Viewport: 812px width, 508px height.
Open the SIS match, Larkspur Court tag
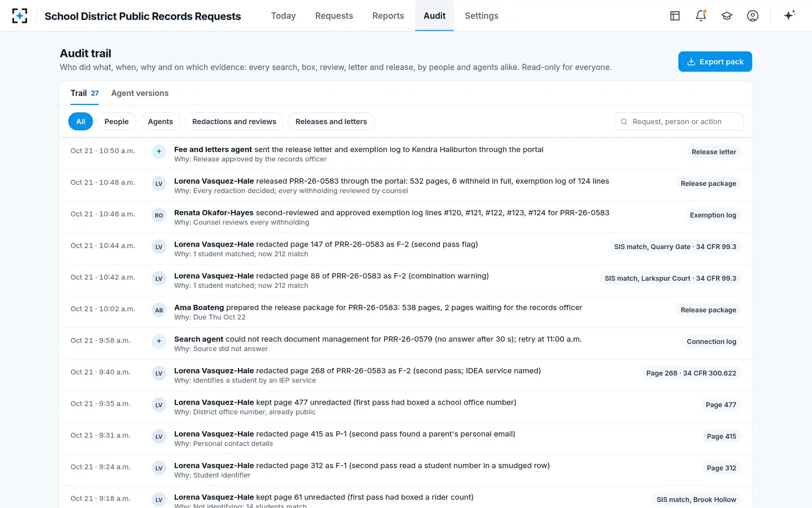670,278
